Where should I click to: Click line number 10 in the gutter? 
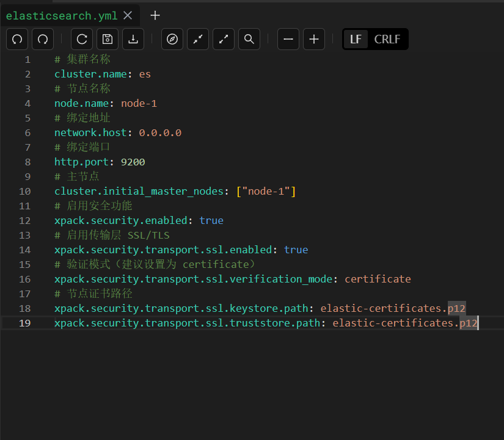[x=25, y=192]
